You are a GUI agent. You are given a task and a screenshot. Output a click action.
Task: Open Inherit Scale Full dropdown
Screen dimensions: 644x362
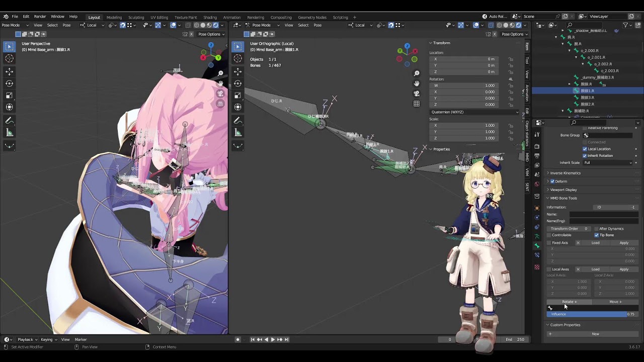coord(608,163)
